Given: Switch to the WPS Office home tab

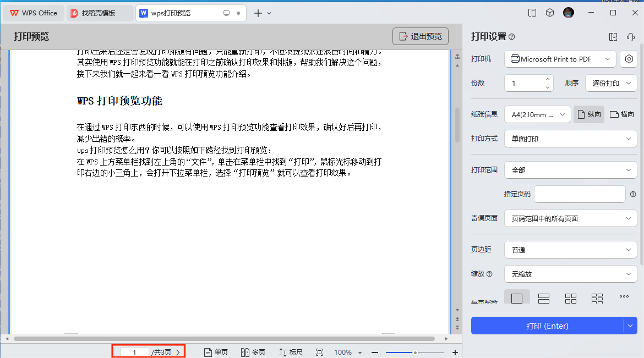Looking at the screenshot, I should (32, 12).
